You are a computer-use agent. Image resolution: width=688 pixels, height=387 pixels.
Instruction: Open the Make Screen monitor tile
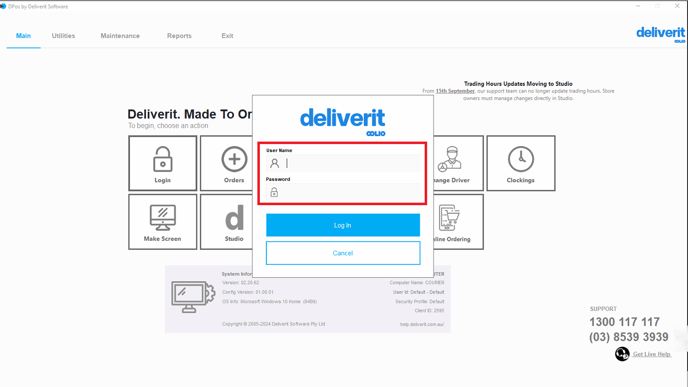[162, 222]
